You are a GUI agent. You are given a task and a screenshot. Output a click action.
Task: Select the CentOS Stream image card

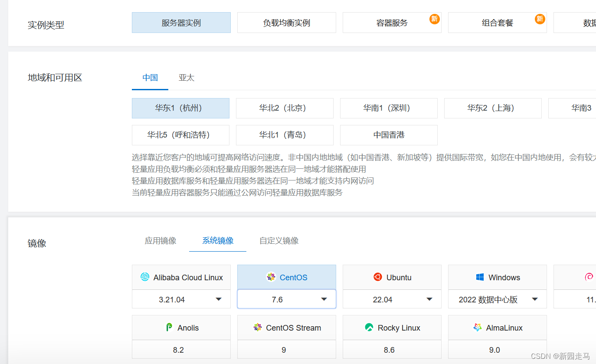pos(287,328)
